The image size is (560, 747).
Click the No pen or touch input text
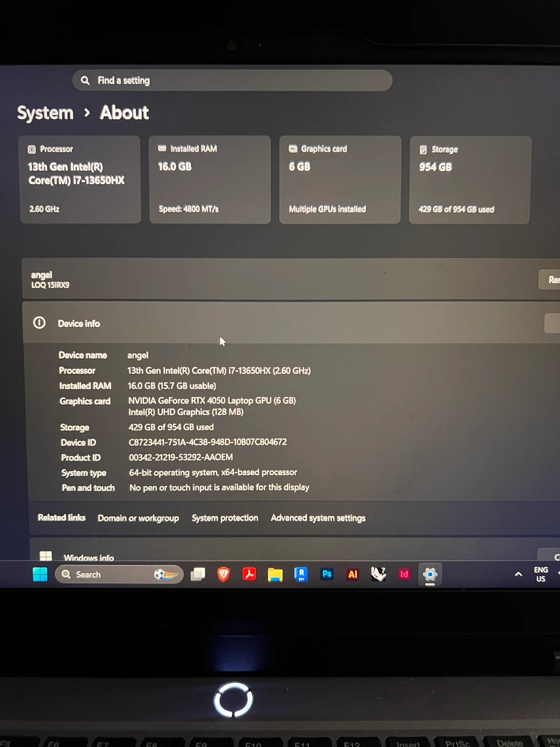click(x=219, y=488)
